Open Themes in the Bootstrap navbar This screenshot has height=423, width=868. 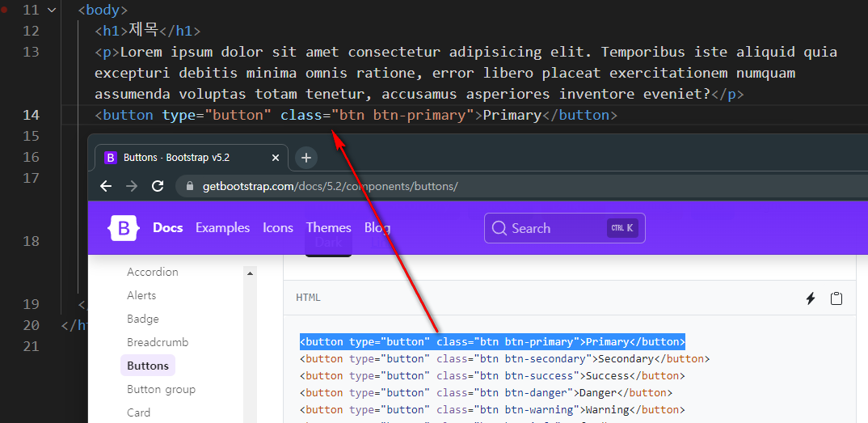point(329,227)
